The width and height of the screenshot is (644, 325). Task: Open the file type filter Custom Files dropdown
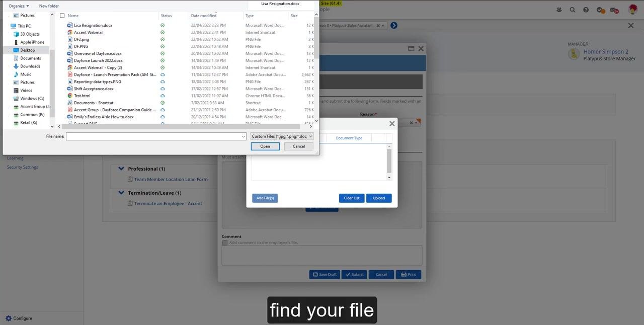282,136
